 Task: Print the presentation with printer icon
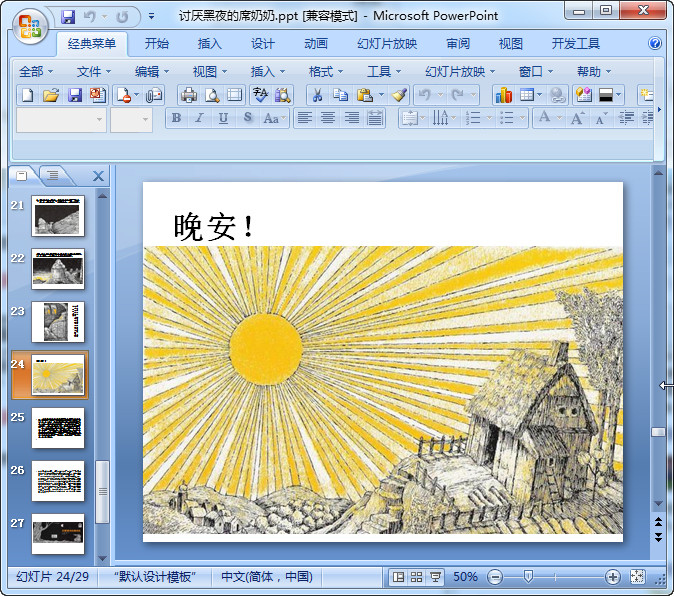(x=189, y=95)
